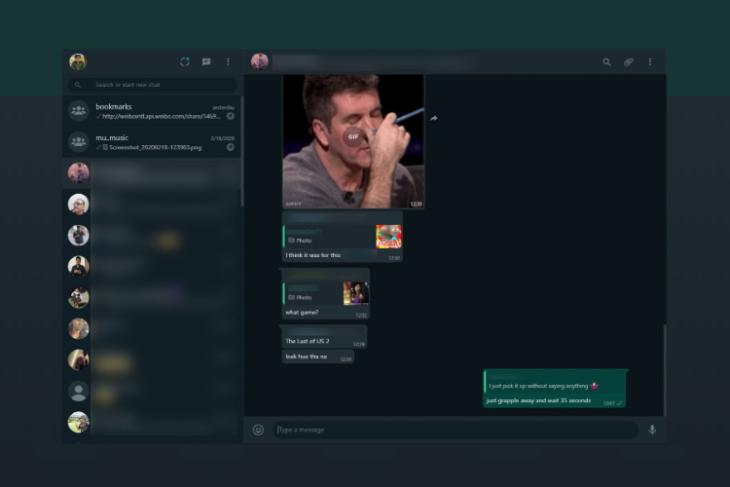Click the pinned indicator on bookmarks chat
Image resolution: width=730 pixels, height=487 pixels.
click(x=230, y=116)
